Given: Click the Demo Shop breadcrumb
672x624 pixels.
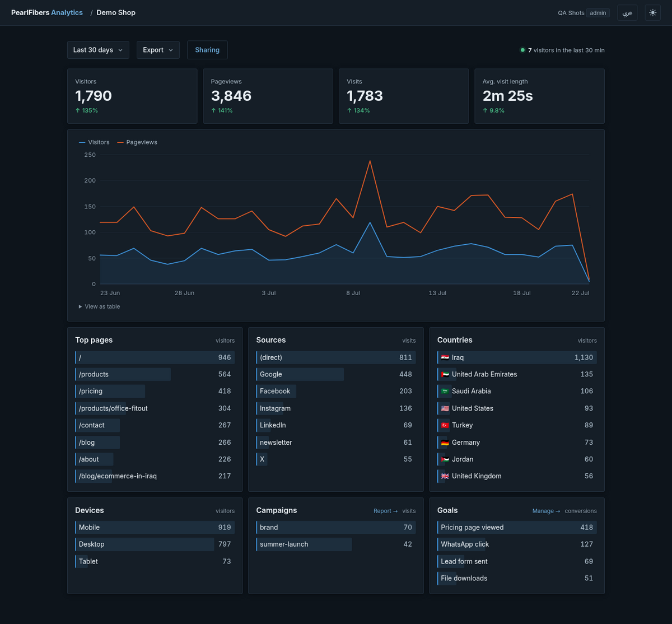Looking at the screenshot, I should [116, 12].
